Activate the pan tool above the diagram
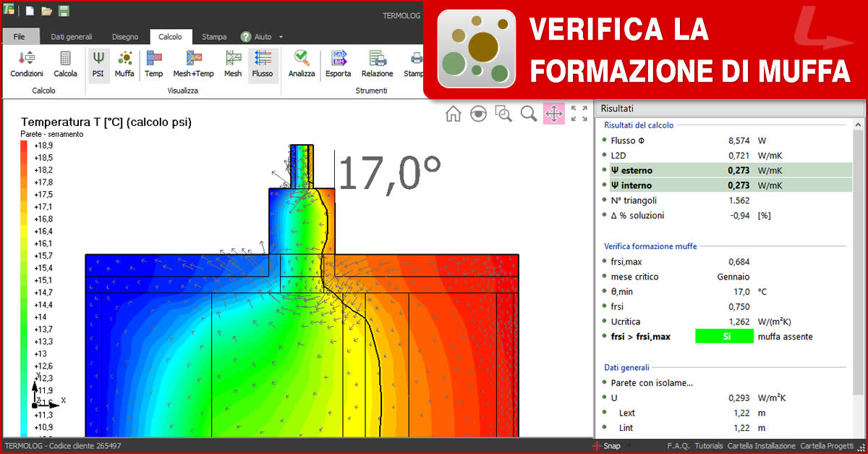The height and width of the screenshot is (454, 868). [554, 114]
